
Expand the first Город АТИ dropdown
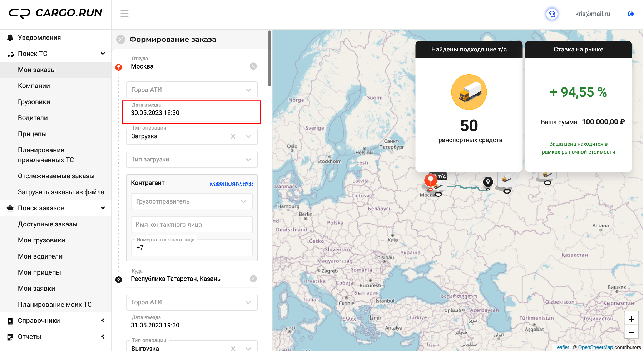[x=192, y=90]
